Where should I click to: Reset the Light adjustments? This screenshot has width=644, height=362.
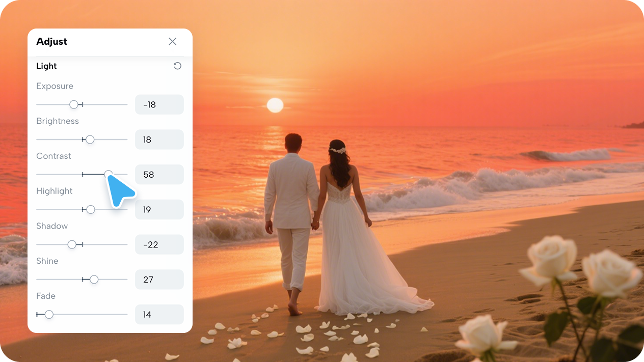[177, 66]
